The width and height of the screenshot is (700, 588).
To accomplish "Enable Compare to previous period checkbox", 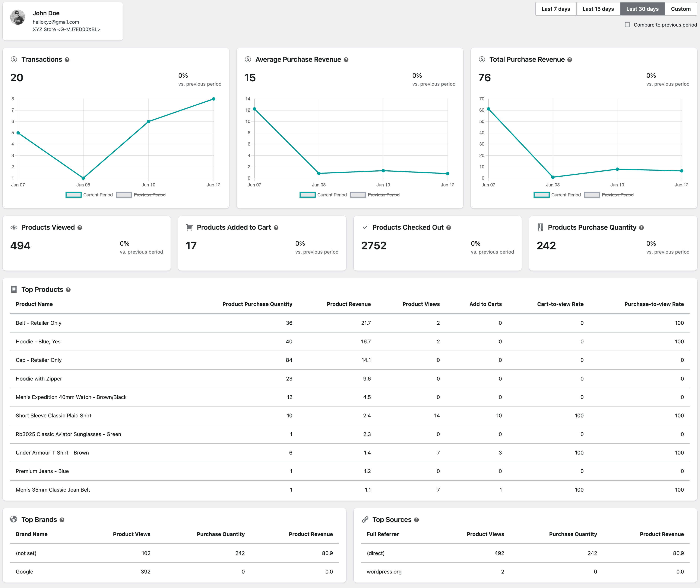I will pyautogui.click(x=627, y=25).
